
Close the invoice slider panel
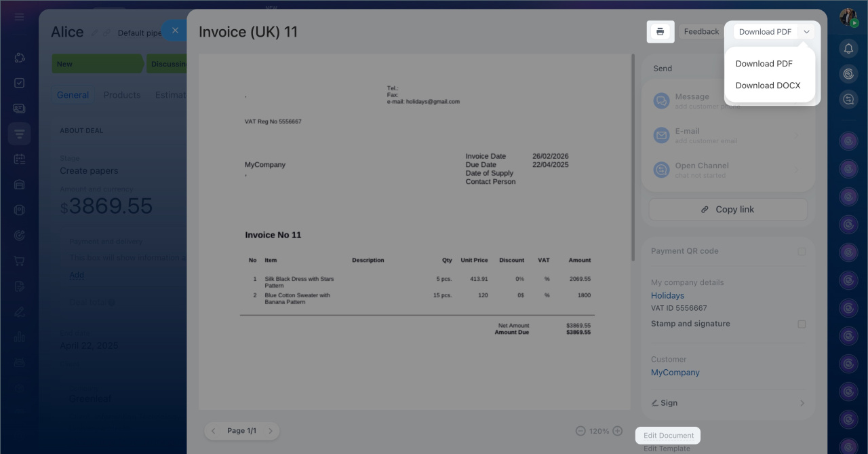click(x=174, y=31)
